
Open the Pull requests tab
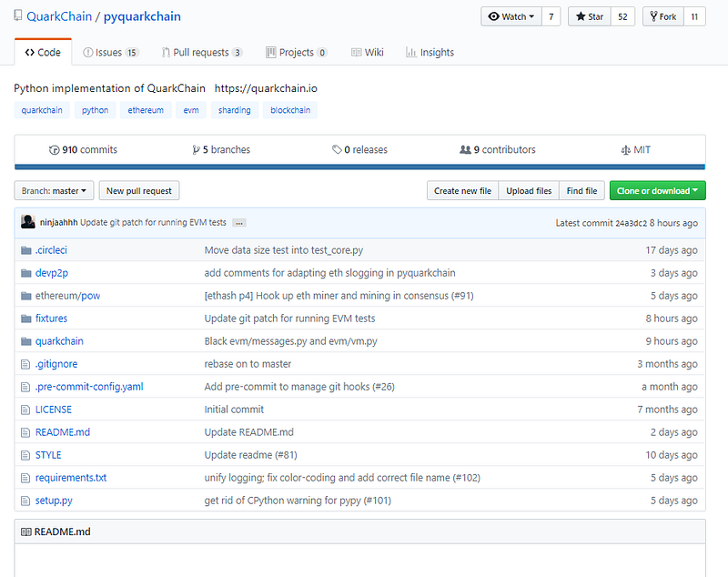[202, 53]
